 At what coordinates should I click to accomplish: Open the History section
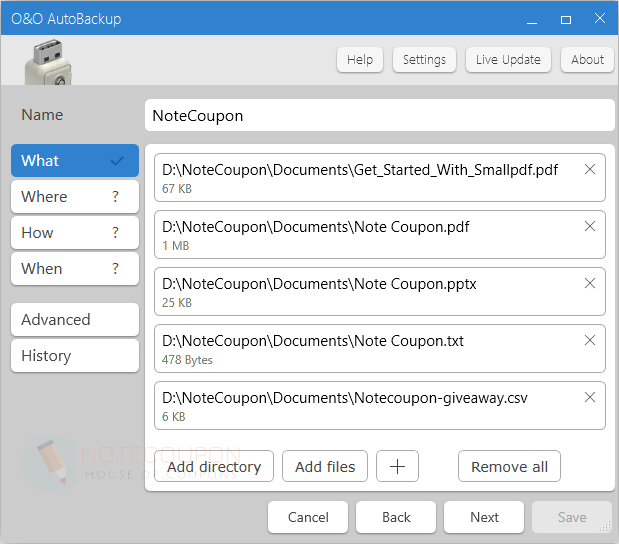pyautogui.click(x=75, y=356)
